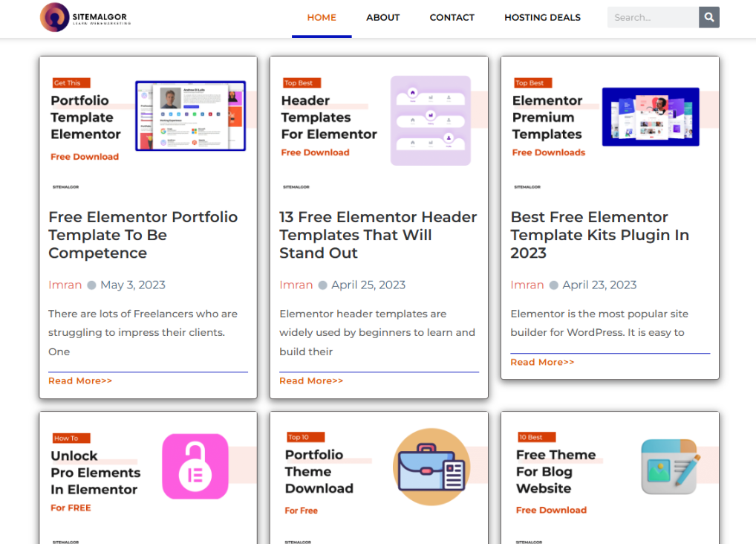The width and height of the screenshot is (756, 544).
Task: Open the ABOUT page link
Action: (382, 18)
